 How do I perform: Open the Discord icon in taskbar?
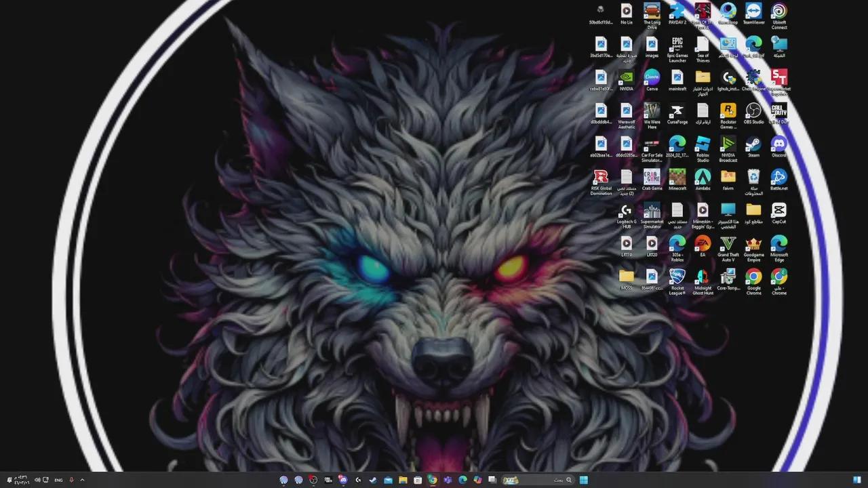[343, 480]
